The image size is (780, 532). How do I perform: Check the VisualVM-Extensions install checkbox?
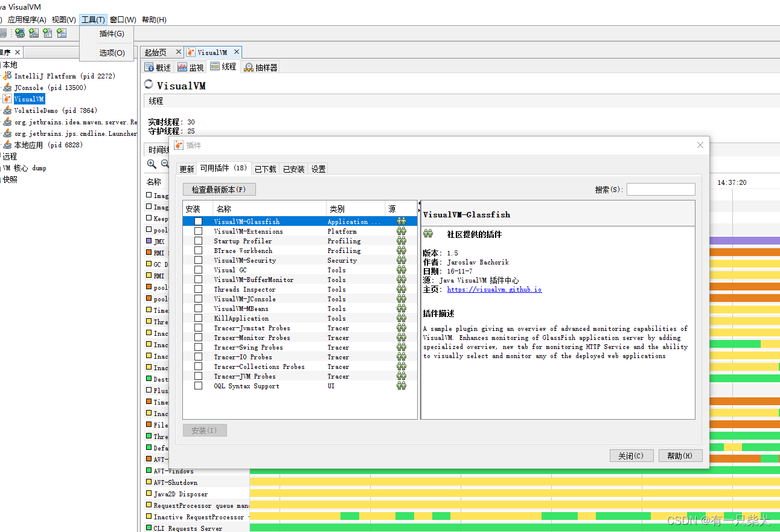point(198,231)
